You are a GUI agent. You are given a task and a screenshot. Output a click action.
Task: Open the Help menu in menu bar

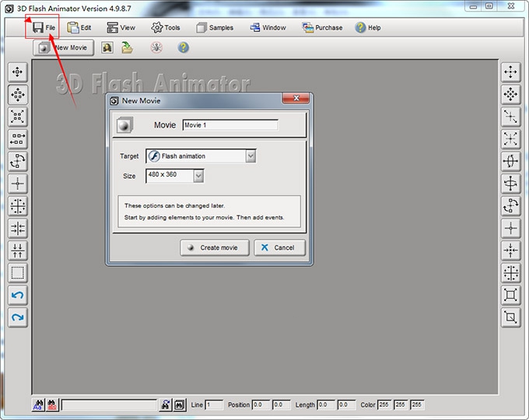[368, 28]
